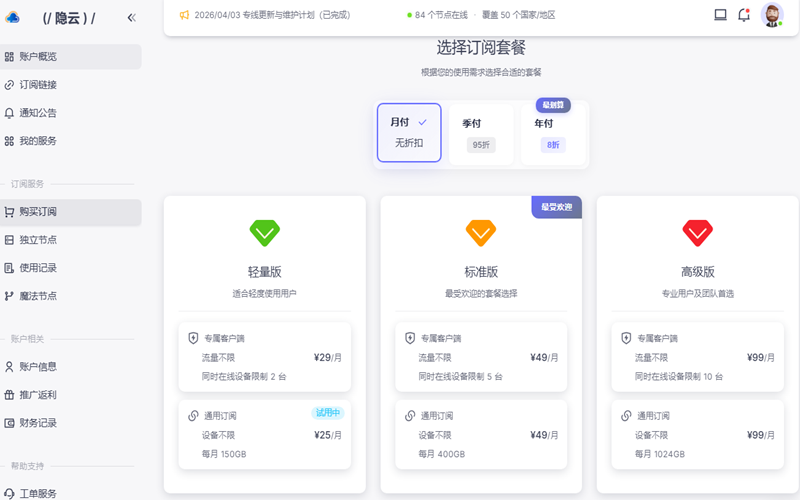Click the 工单服务 headset icon
The height and width of the screenshot is (500, 800).
[9, 493]
